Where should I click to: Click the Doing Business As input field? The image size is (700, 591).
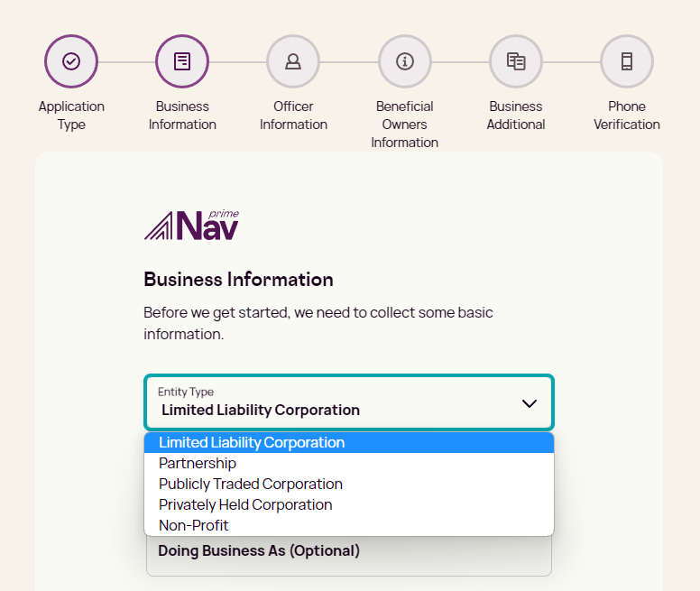pos(349,556)
